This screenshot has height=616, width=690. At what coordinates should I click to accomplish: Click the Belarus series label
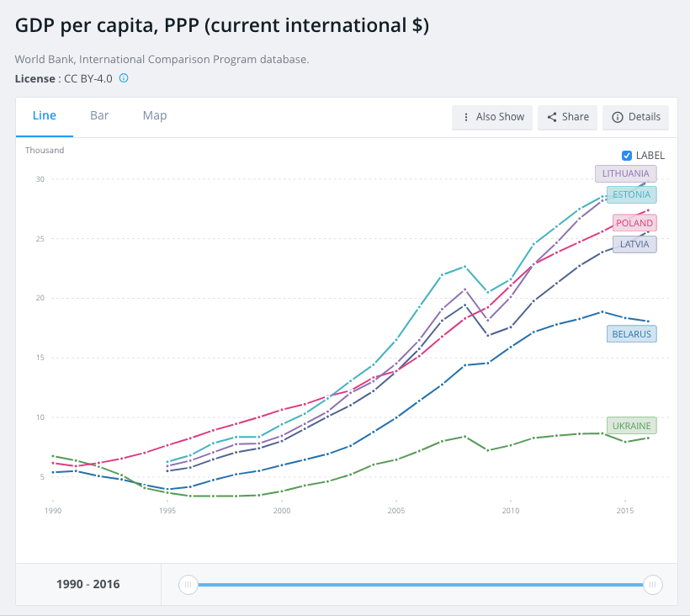point(631,334)
